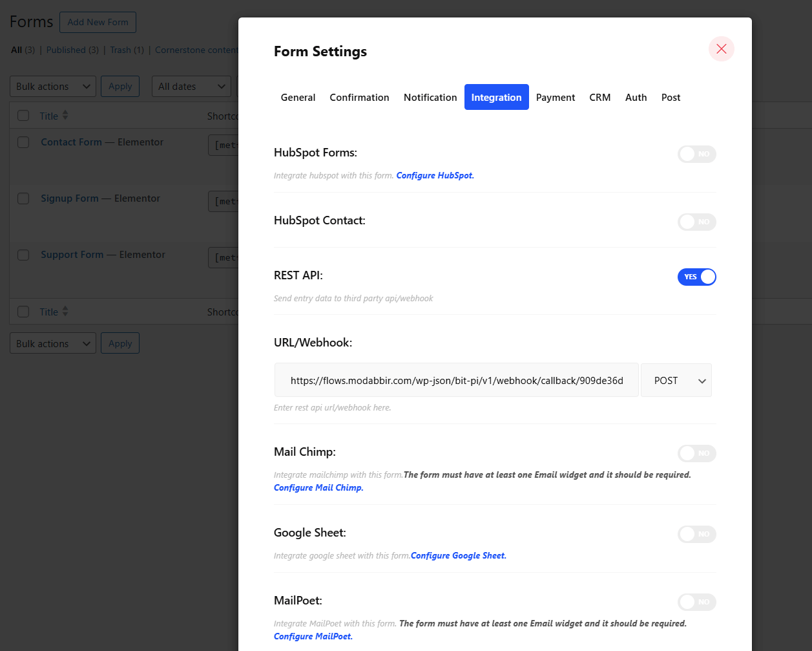
Task: Open the Configure HubSpot link
Action: (435, 175)
